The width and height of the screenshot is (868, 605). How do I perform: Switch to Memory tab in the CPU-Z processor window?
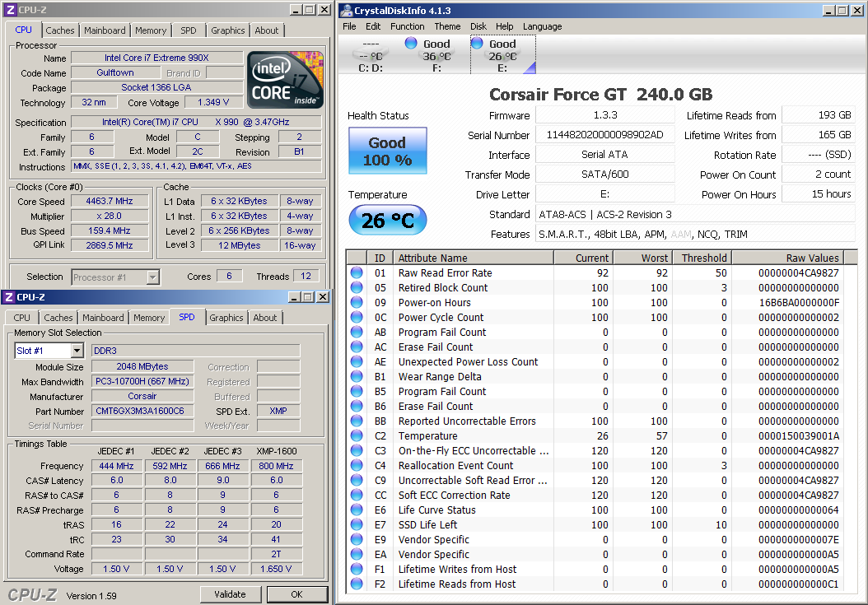(x=151, y=30)
